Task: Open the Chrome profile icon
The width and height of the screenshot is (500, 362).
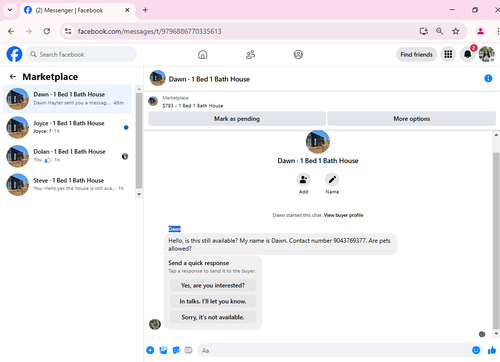Action: [x=480, y=31]
